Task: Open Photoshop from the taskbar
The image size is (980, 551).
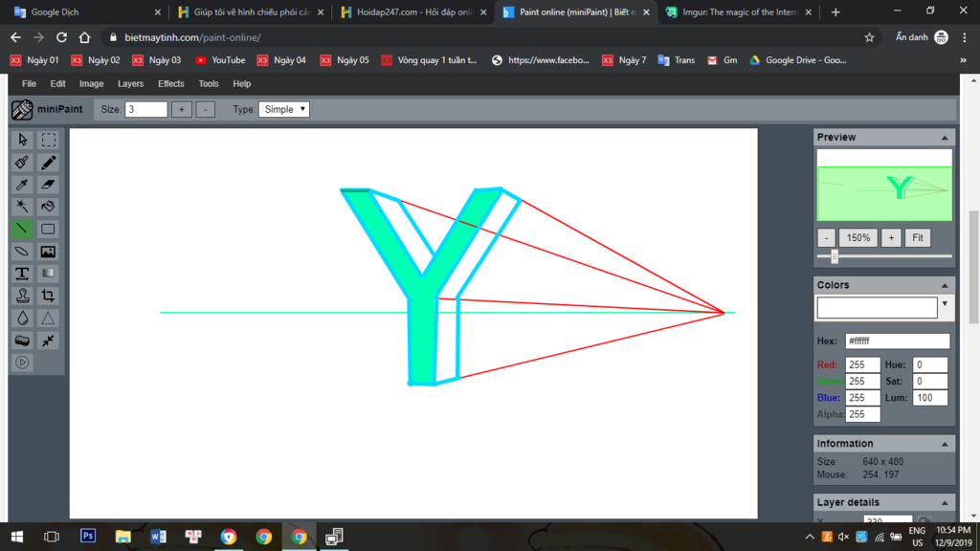Action: [88, 537]
